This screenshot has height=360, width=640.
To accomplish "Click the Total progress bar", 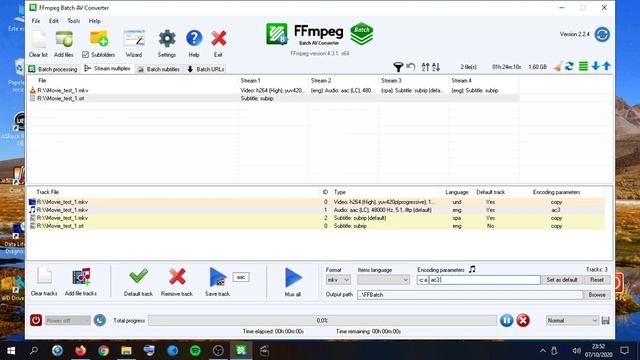I will tap(322, 320).
